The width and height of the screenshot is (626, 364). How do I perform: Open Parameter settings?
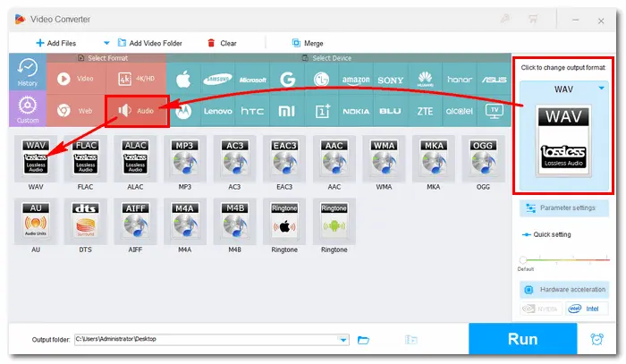point(563,208)
